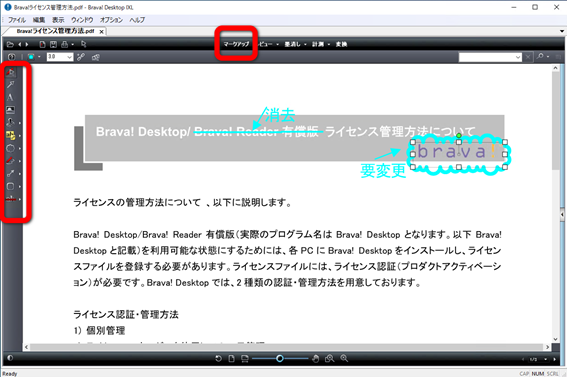Screen dimensions: 567x377
Task: Toggle the left panel half-circle button
Action: 10,358
